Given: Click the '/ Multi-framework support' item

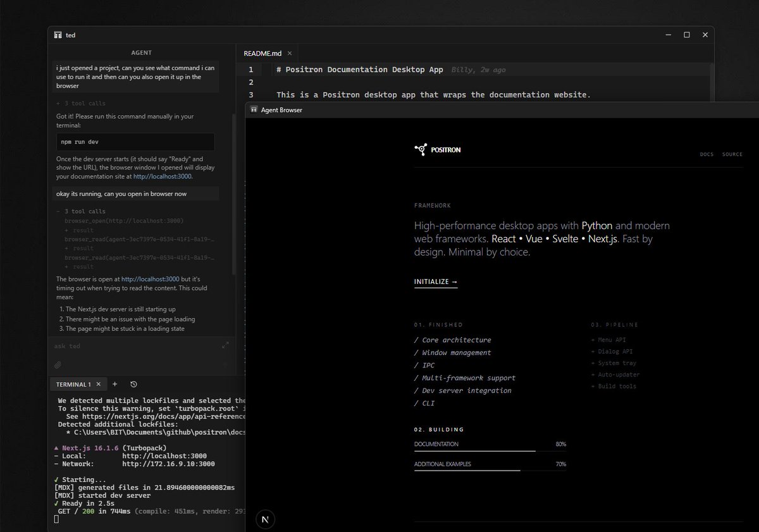Looking at the screenshot, I should click(465, 378).
